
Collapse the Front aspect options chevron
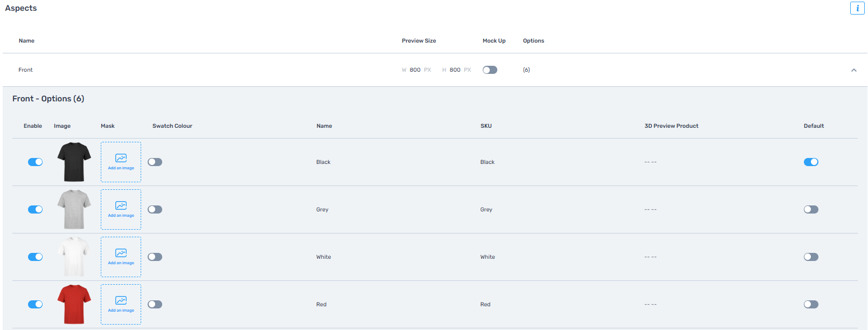coord(854,70)
